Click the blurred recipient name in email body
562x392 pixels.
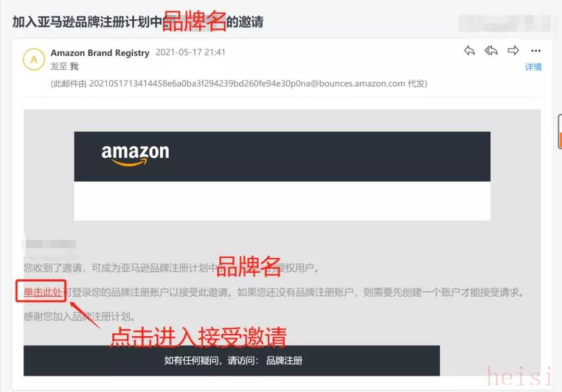[50, 244]
